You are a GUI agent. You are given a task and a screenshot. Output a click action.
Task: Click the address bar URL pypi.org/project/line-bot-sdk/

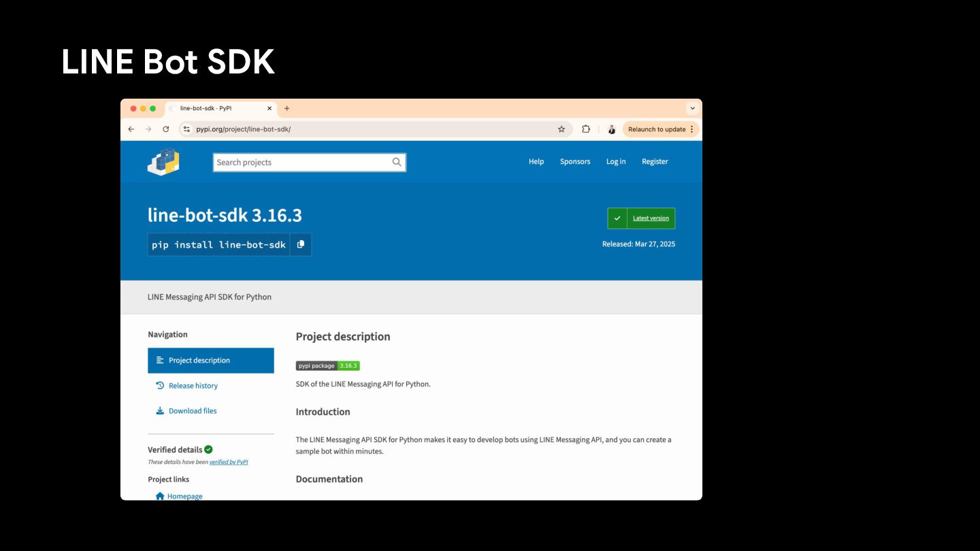pos(244,129)
